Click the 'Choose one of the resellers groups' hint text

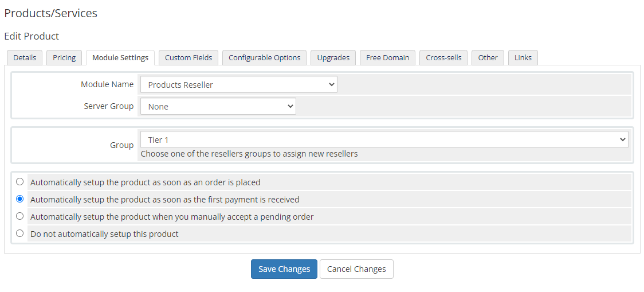(x=249, y=154)
